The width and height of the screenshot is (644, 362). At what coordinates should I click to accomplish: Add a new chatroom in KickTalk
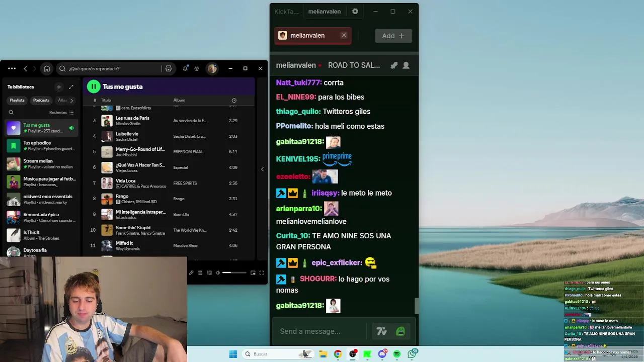[393, 36]
